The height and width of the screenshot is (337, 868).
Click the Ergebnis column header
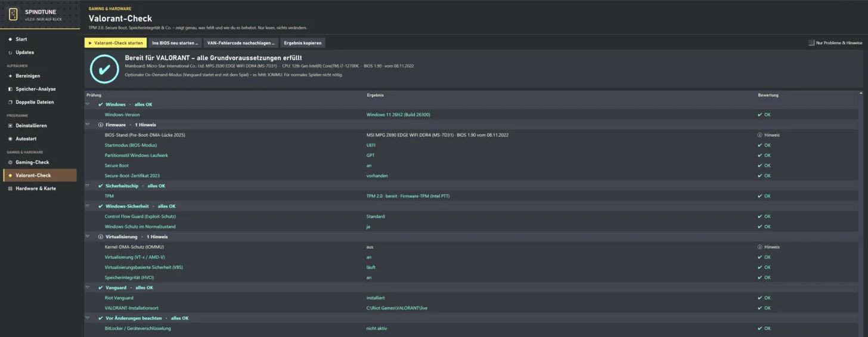[x=375, y=95]
